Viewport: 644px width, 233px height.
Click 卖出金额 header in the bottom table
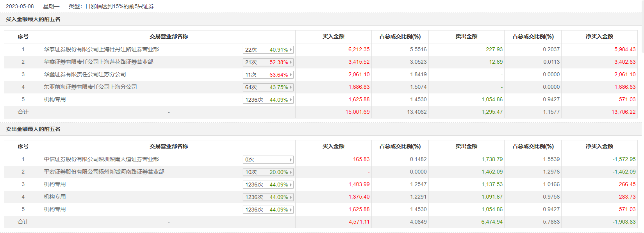[x=466, y=146]
